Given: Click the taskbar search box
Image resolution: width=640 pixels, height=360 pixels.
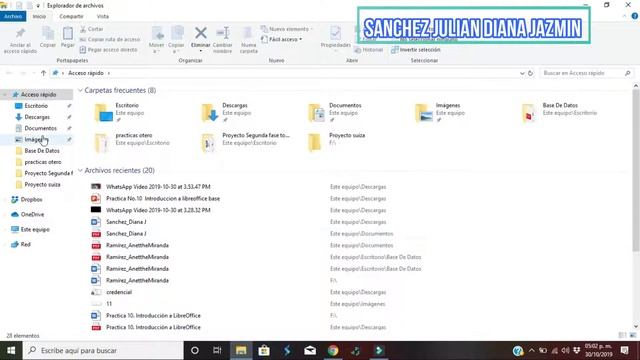Looking at the screenshot, I should [103, 351].
